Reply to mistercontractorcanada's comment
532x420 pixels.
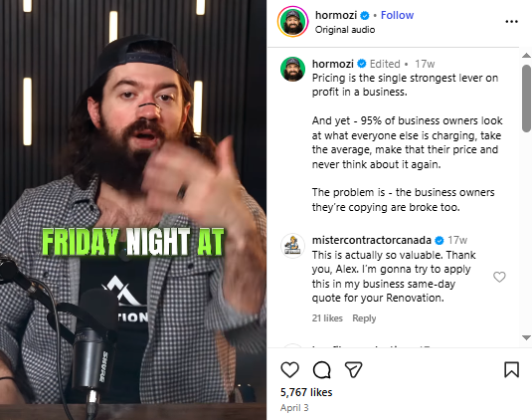click(364, 318)
